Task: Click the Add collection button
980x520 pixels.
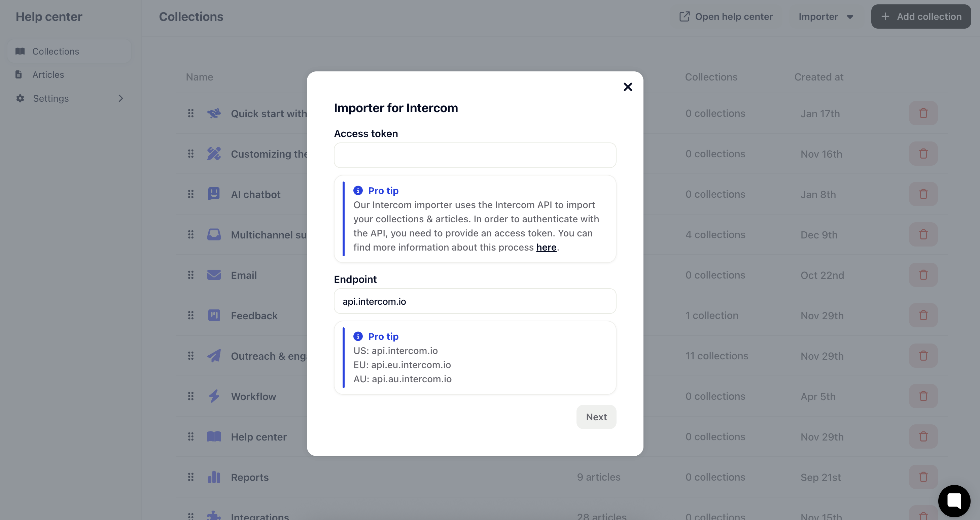Action: (921, 17)
